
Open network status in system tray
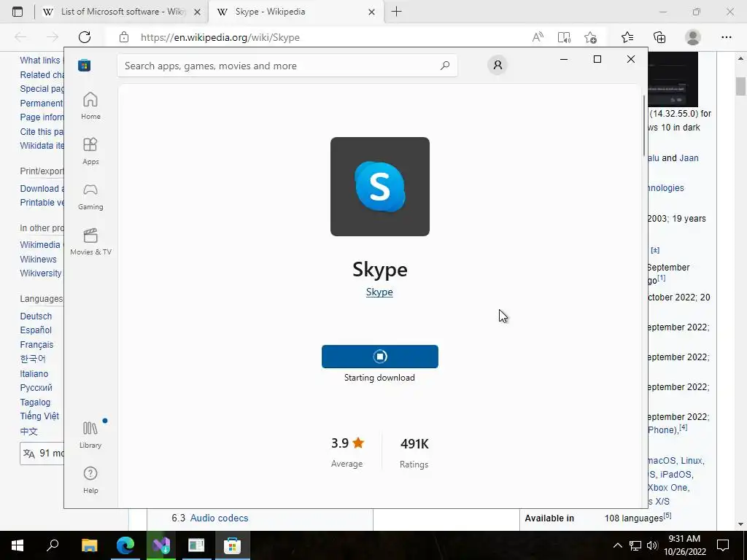click(635, 545)
